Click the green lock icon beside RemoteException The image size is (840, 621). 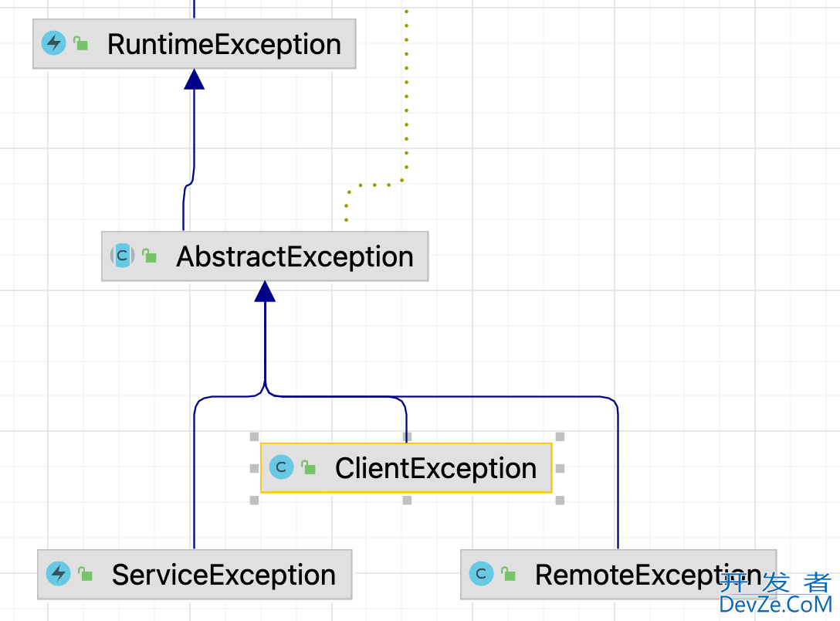[507, 574]
